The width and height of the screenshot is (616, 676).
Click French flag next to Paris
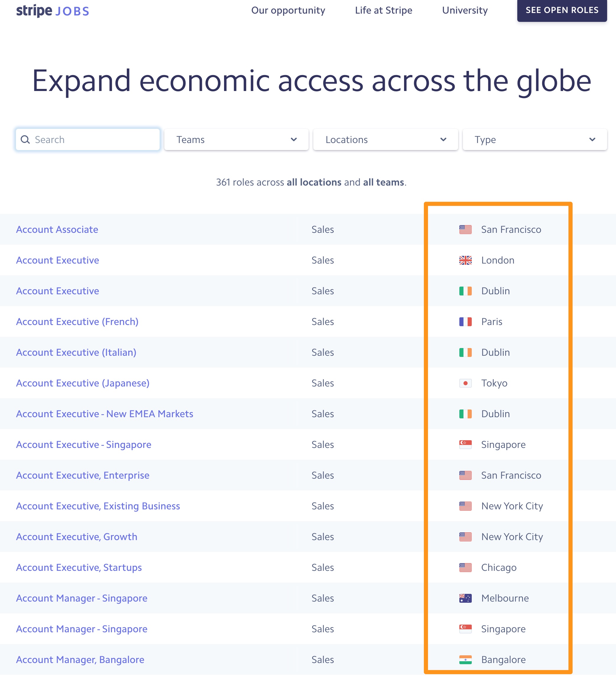(x=465, y=321)
